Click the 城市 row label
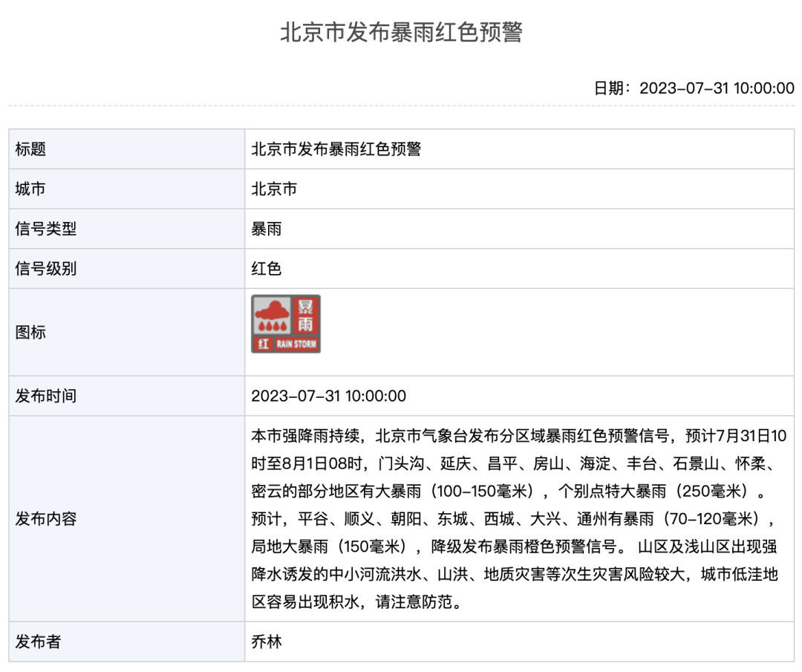This screenshot has width=802, height=672. click(x=30, y=189)
